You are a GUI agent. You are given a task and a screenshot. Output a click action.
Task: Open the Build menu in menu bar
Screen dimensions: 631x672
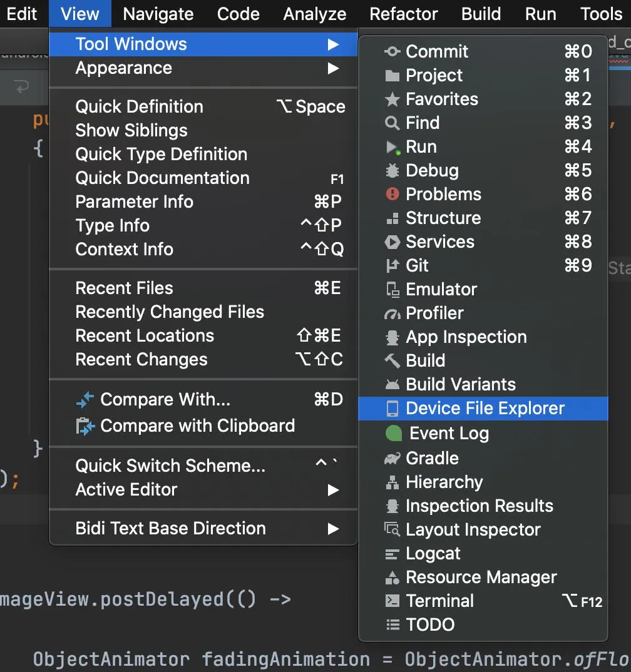pos(481,14)
